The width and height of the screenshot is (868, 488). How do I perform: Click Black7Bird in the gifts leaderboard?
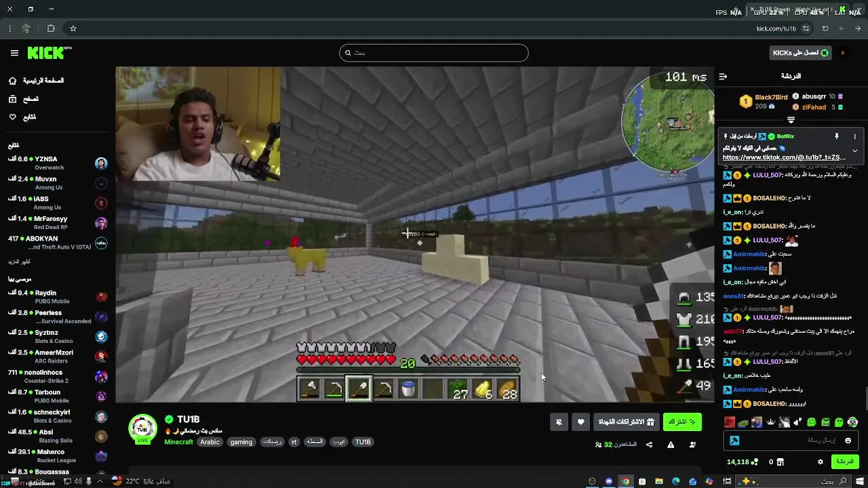click(x=771, y=98)
